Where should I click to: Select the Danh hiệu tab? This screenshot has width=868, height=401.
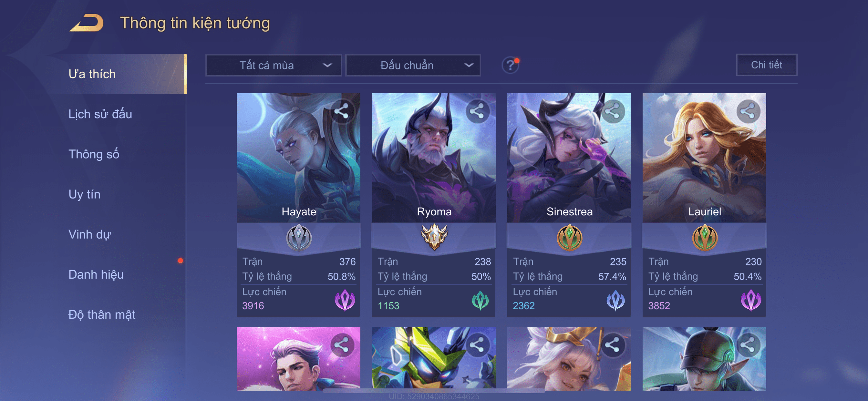click(96, 274)
